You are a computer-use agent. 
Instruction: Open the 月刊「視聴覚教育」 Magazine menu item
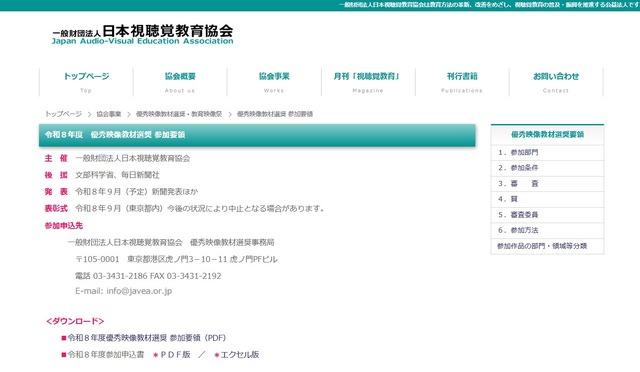[368, 82]
